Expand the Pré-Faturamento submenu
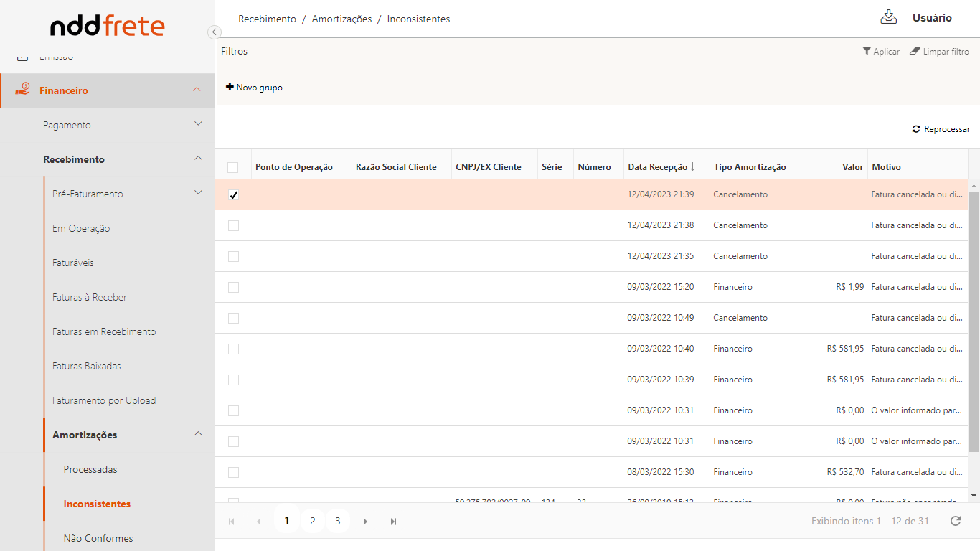 tap(198, 193)
